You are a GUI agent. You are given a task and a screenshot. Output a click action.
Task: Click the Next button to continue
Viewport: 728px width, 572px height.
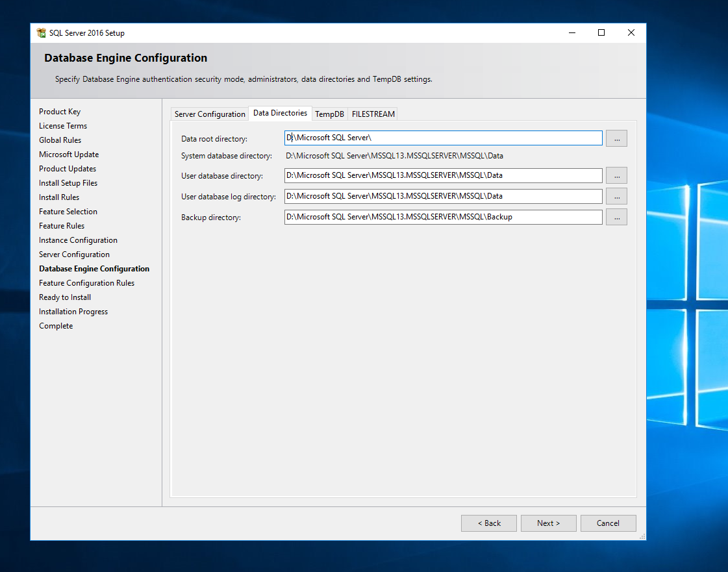click(x=548, y=523)
